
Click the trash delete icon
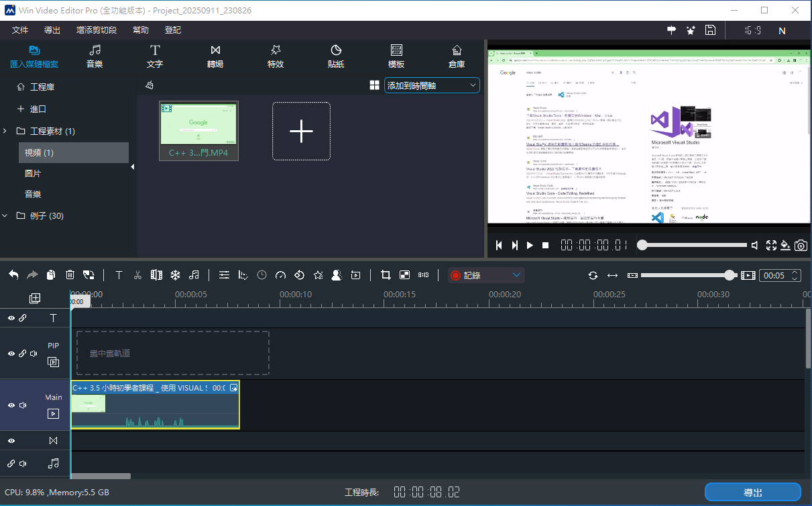pyautogui.click(x=70, y=274)
